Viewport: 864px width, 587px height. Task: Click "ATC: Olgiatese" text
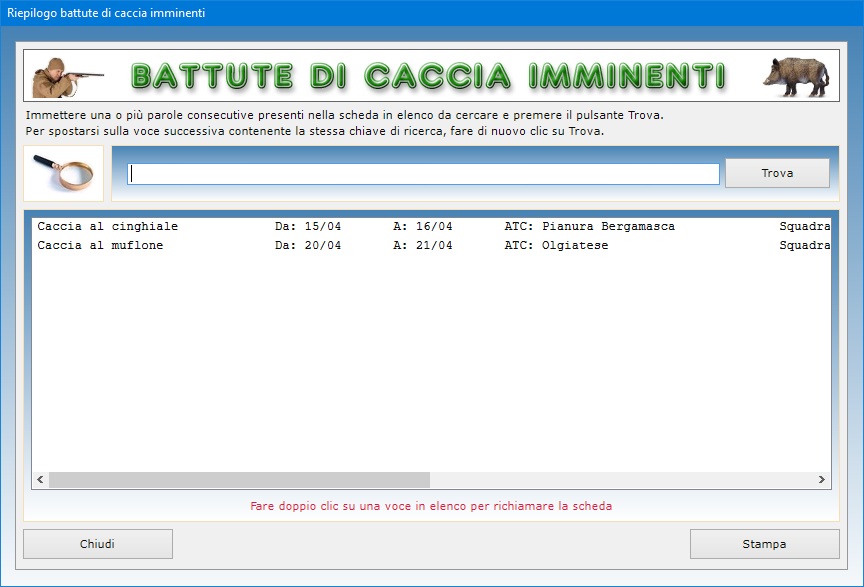[x=556, y=245]
